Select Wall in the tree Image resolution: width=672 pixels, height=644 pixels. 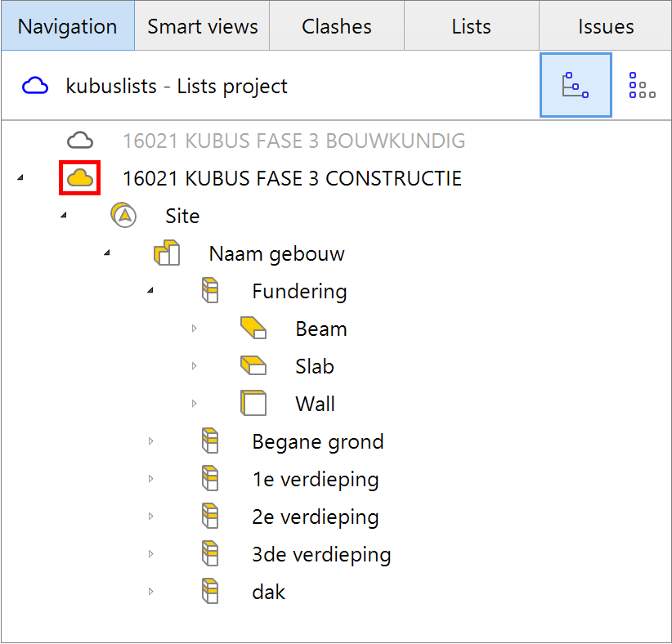tap(315, 405)
